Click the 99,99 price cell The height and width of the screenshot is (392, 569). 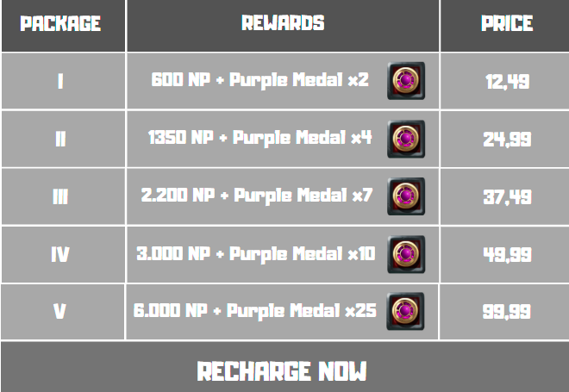tap(506, 312)
